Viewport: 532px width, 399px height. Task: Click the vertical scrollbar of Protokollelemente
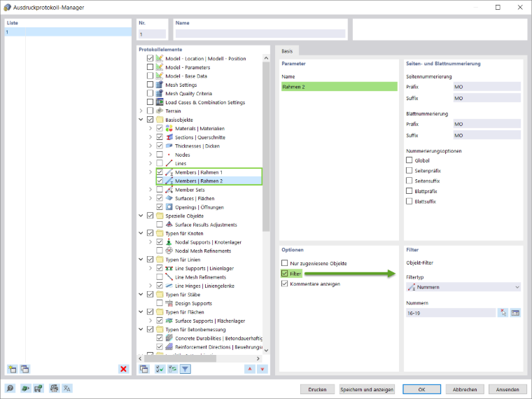pos(266,146)
